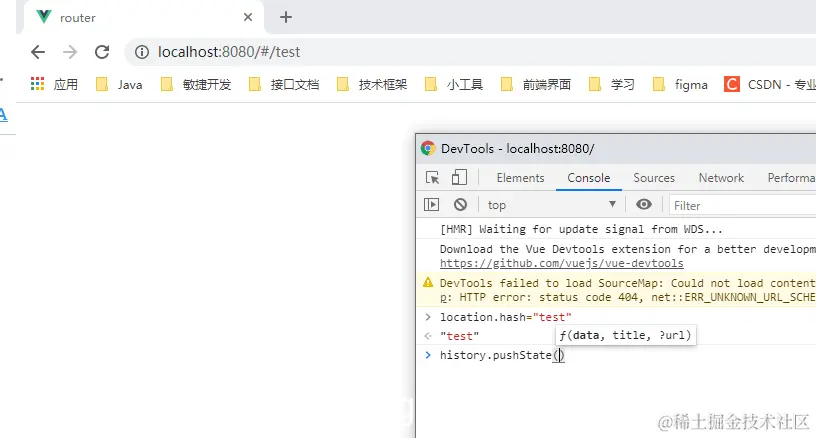
Task: Open the 小工具 bookmark folder
Action: 454,84
